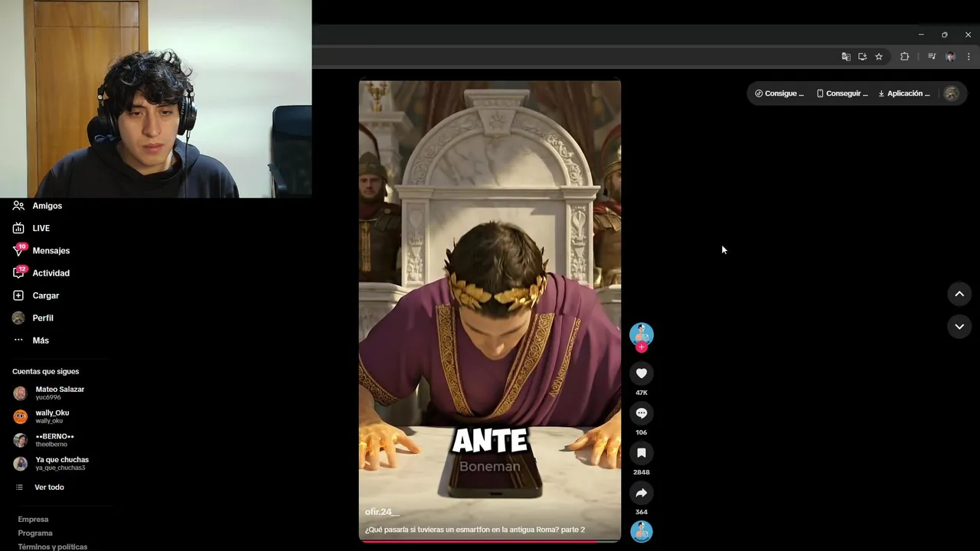Click the LIVE broadcast icon
Viewport: 980px width, 551px height.
18,228
